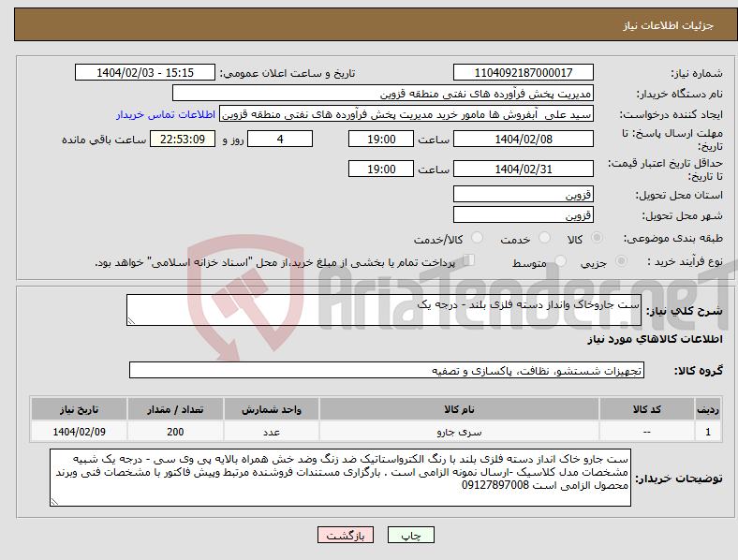Click the ردیف column header

click(x=708, y=409)
